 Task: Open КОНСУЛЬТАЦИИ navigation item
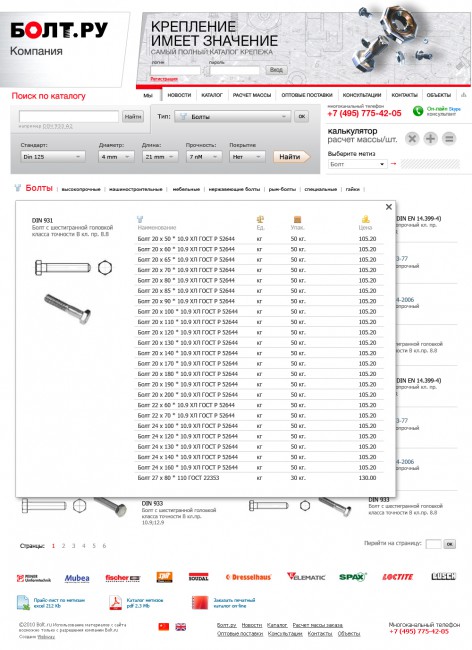click(362, 95)
